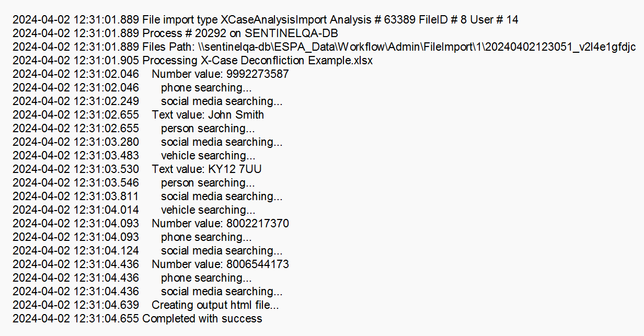644x336 pixels.
Task: Click person searching at 12:31:03.546
Action: [x=208, y=183]
